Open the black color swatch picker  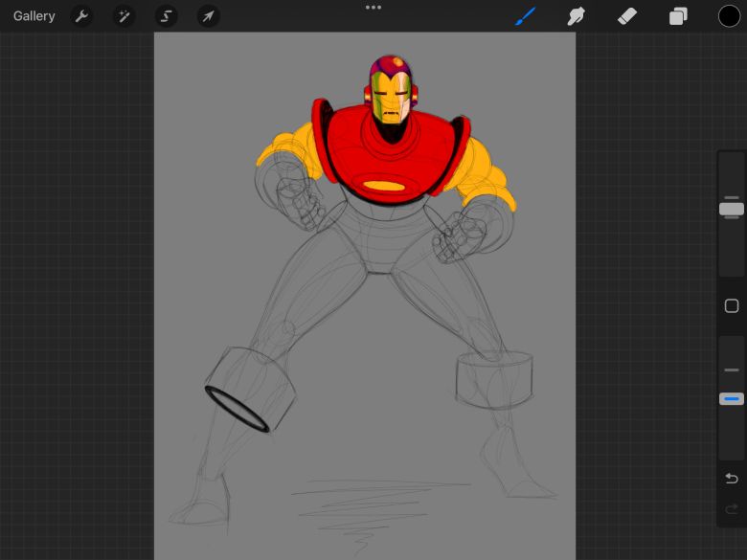click(x=729, y=16)
